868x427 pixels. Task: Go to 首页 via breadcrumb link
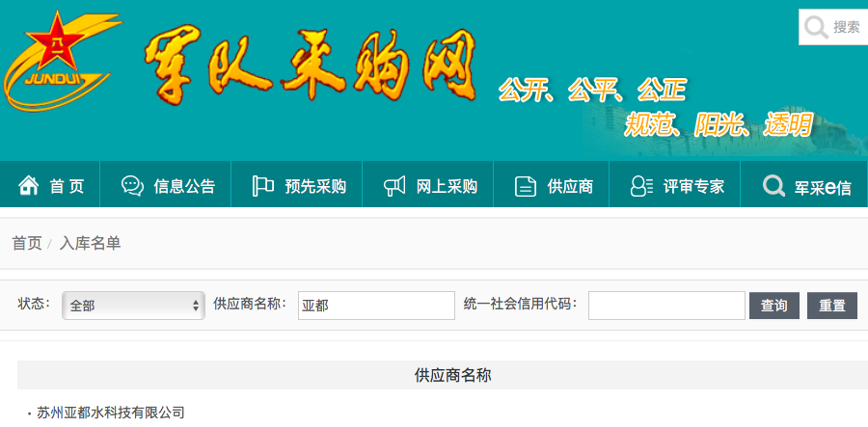point(27,243)
